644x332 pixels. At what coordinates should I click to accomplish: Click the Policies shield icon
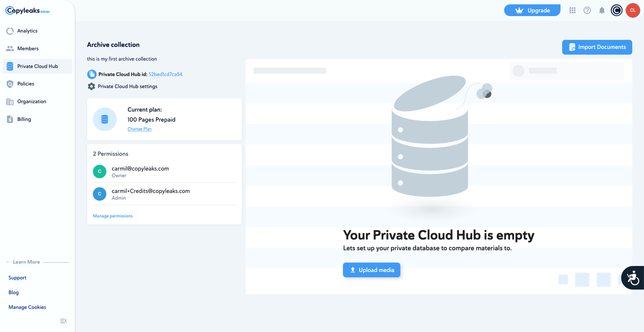click(x=10, y=84)
